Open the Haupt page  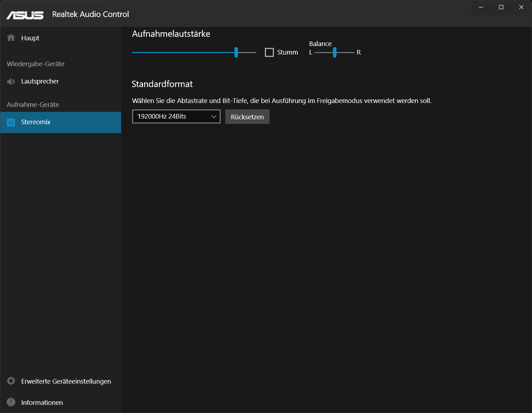[x=61, y=38]
